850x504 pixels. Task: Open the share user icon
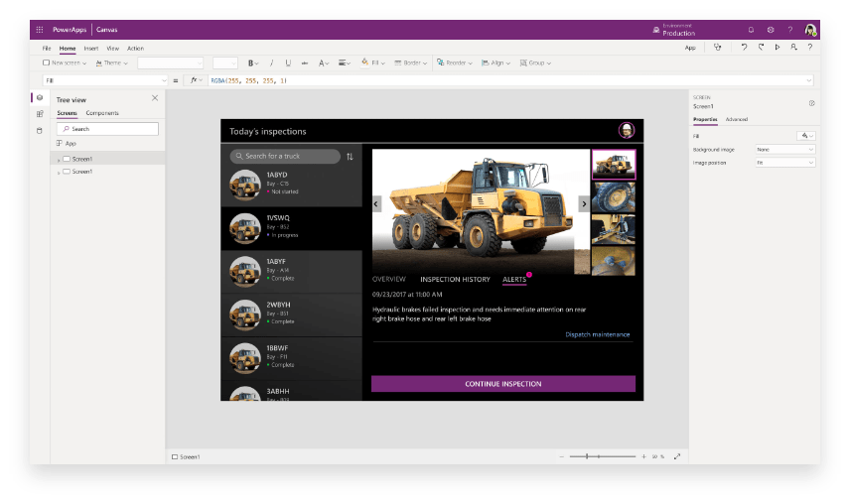point(793,48)
